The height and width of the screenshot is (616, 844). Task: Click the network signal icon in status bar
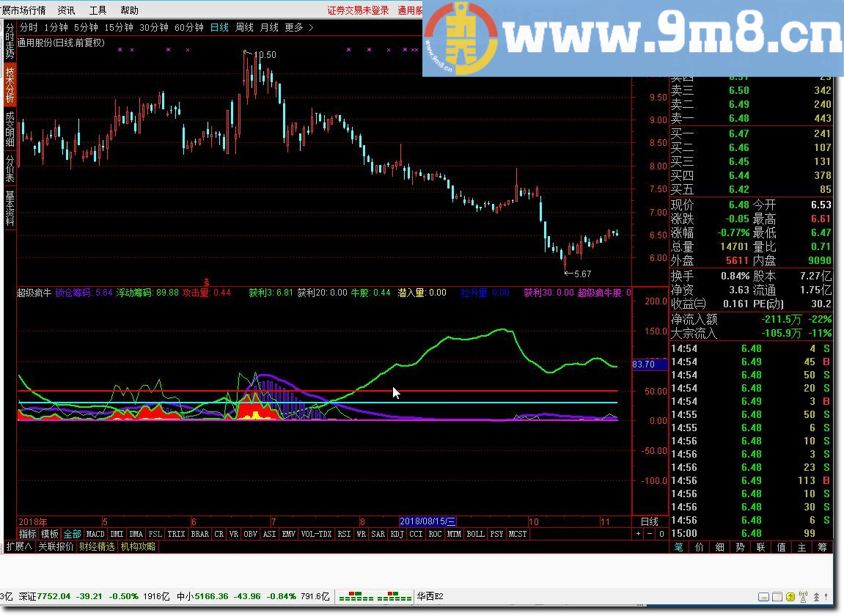tap(803, 597)
